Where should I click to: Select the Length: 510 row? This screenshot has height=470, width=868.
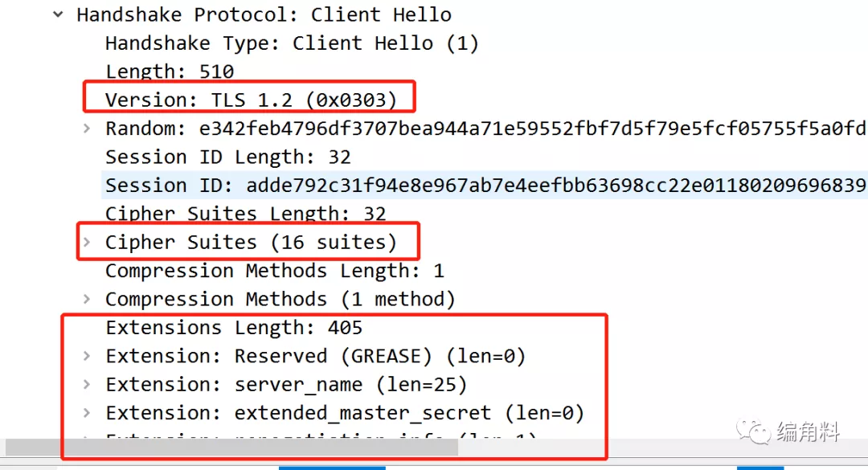[170, 72]
